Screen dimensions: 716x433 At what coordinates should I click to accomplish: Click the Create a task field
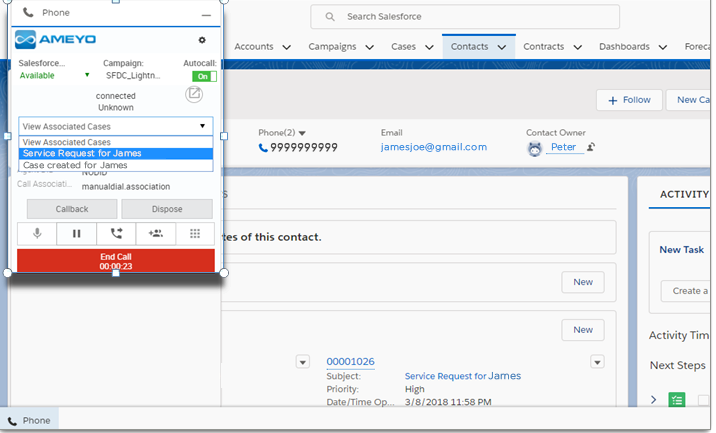685,291
